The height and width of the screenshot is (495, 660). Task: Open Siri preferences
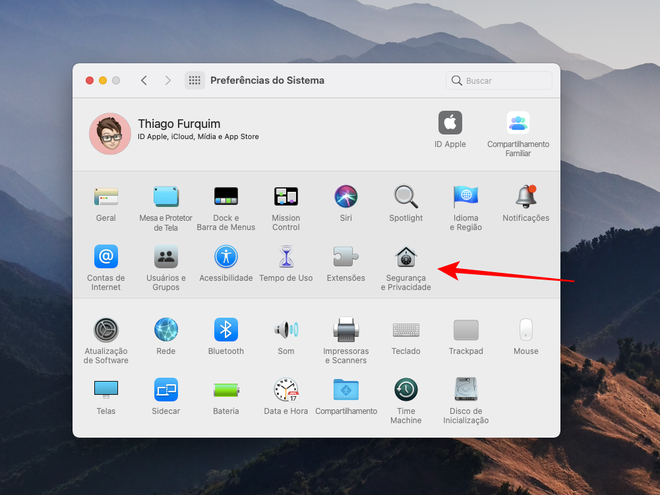pos(346,197)
